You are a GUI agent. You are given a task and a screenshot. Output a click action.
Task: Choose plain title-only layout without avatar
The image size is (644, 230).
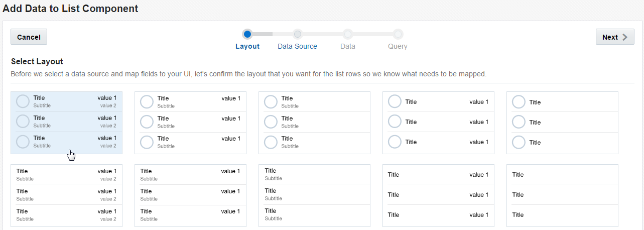(562, 195)
